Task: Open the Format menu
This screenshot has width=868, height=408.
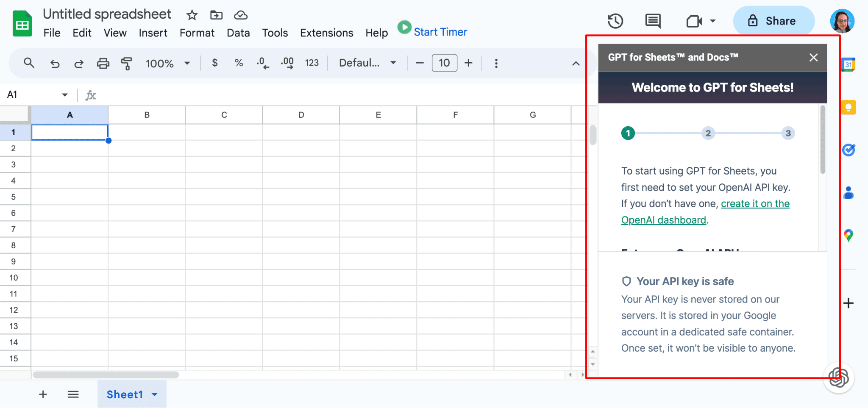Action: pos(197,33)
